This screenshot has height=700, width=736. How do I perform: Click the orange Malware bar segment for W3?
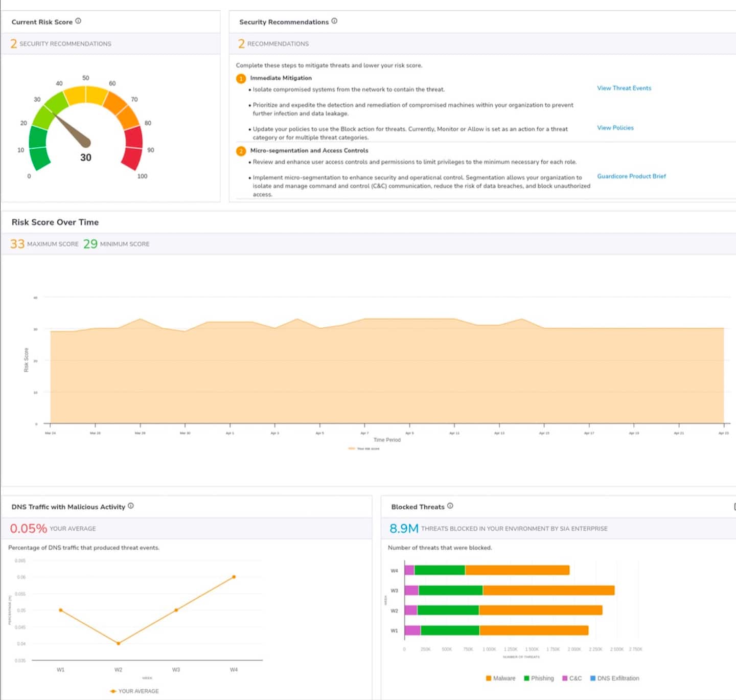(x=548, y=591)
